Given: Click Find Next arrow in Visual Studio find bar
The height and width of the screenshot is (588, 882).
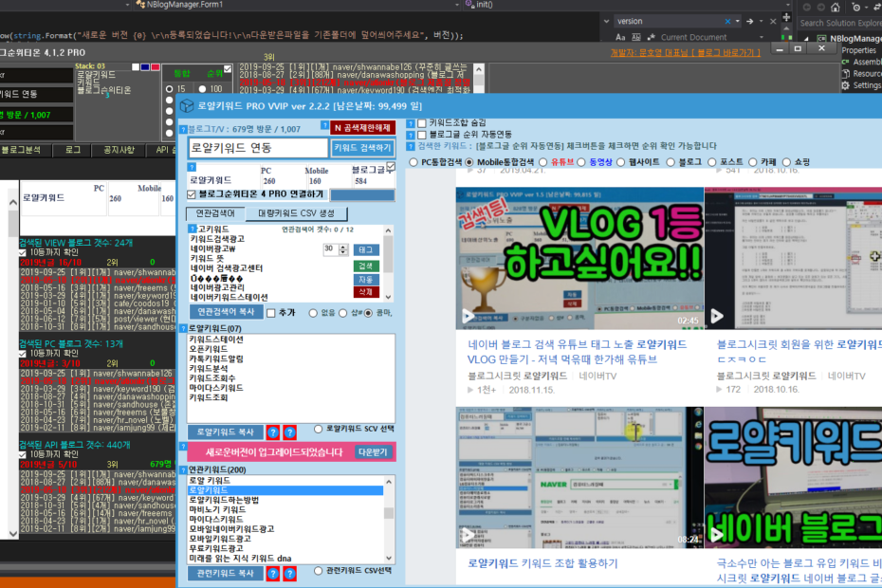Looking at the screenshot, I should pos(750,22).
